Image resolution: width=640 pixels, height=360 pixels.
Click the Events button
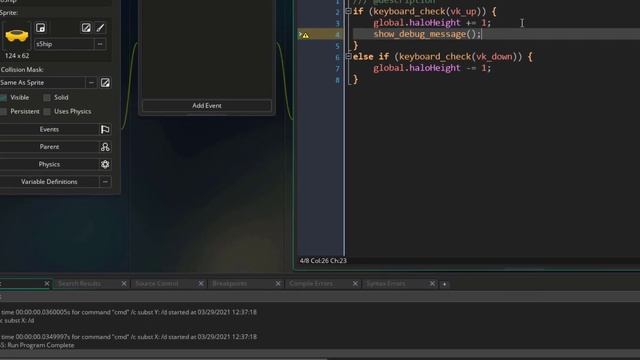click(x=49, y=129)
